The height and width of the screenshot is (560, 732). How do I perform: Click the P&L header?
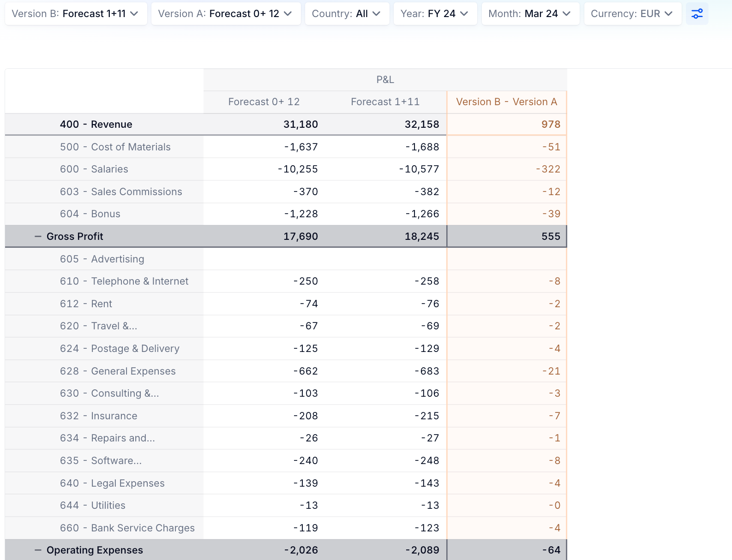385,79
